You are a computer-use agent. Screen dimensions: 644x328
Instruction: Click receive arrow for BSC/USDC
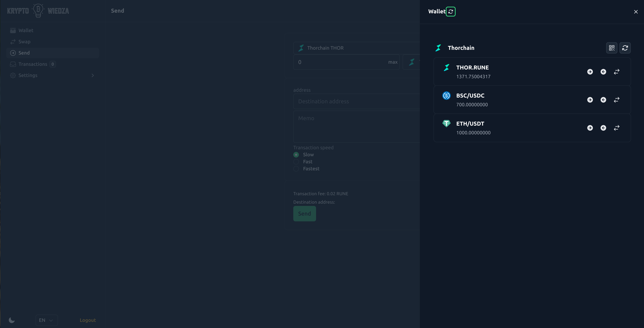pyautogui.click(x=603, y=100)
